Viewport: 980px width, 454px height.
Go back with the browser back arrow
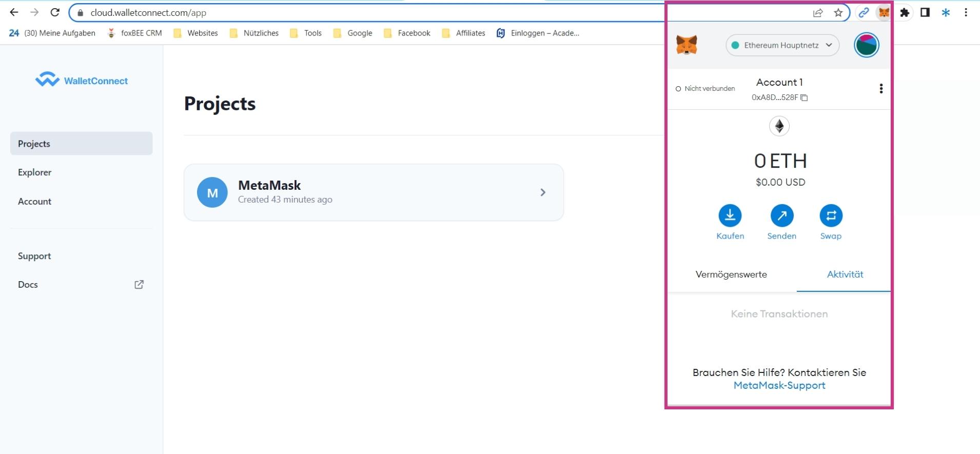click(x=14, y=12)
